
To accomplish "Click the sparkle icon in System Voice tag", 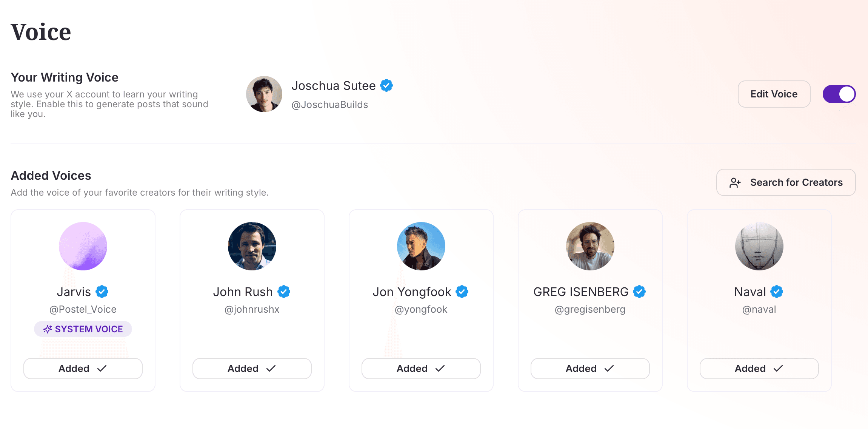I will point(48,329).
